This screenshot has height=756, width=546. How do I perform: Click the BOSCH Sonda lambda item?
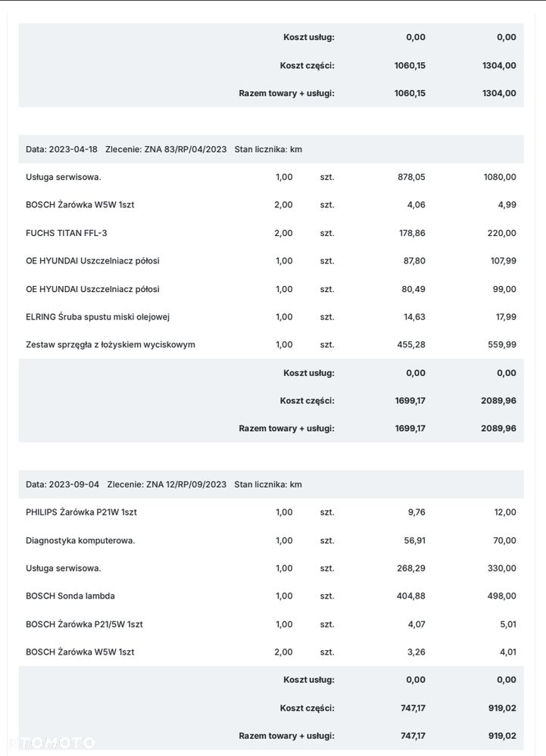271,596
